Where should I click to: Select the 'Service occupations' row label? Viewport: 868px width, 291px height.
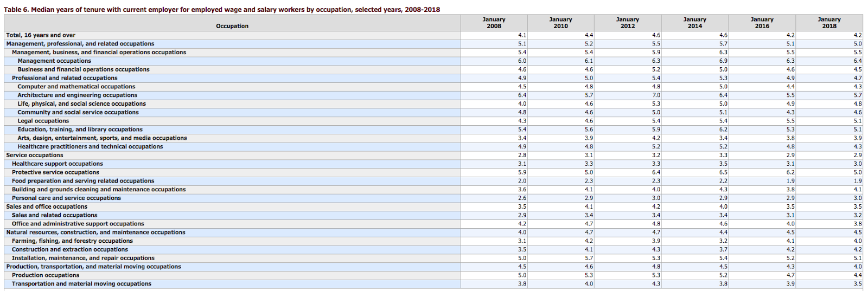pos(35,156)
